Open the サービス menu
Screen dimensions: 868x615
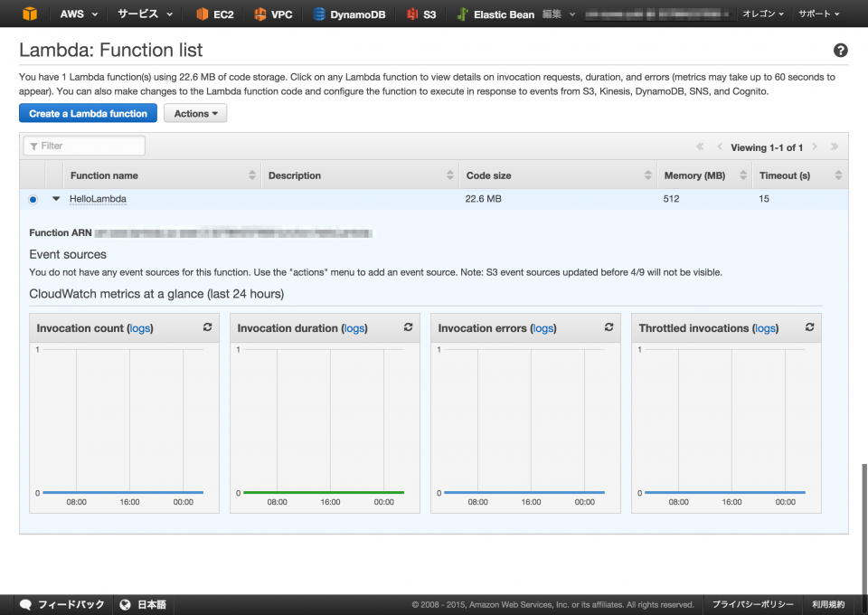click(145, 14)
